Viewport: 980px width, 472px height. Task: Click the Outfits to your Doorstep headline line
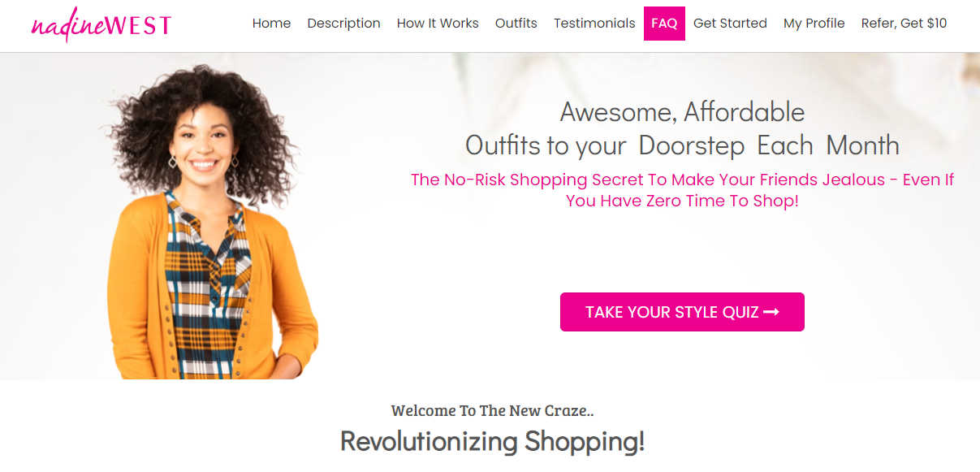coord(682,145)
